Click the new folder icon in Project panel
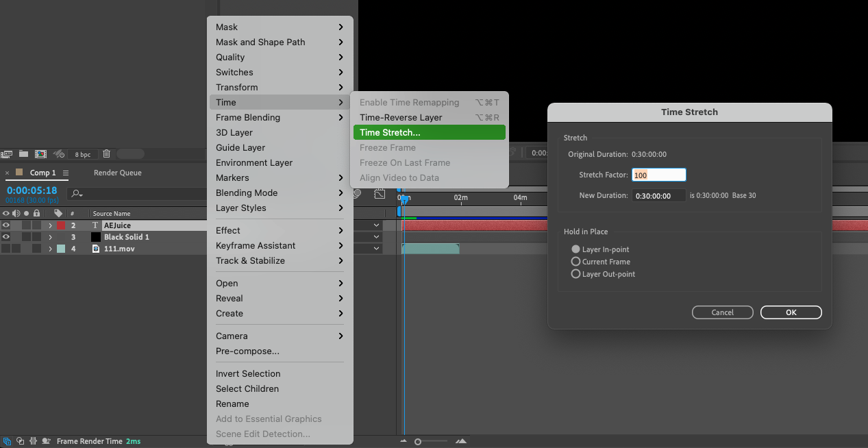Image resolution: width=868 pixels, height=448 pixels. coord(24,154)
